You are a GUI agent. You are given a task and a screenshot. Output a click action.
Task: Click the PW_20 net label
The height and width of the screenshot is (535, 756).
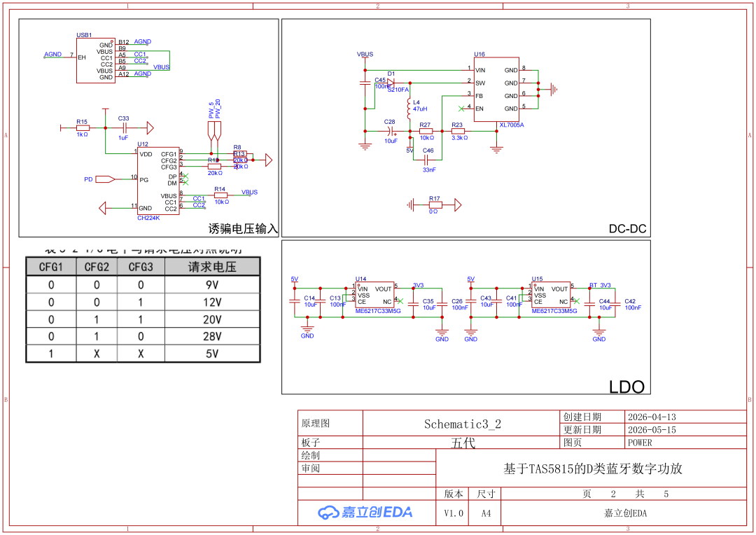[218, 109]
